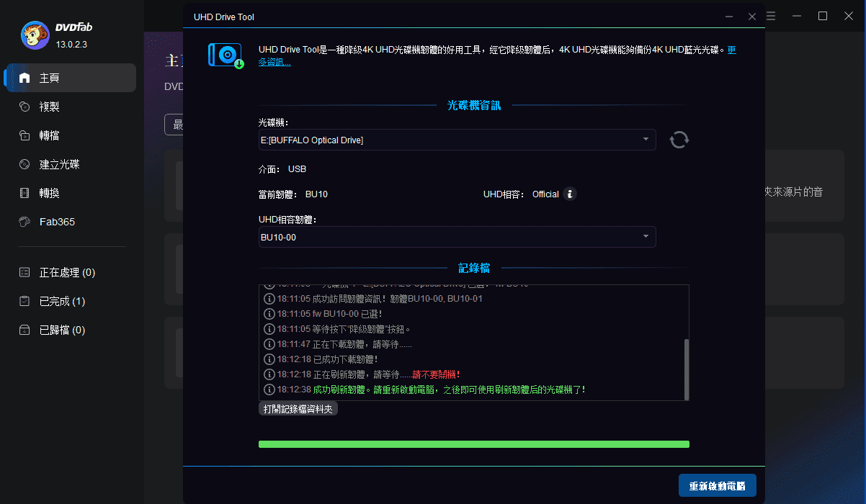Maximize the DVDFab main window
This screenshot has width=866, height=504.
(822, 16)
